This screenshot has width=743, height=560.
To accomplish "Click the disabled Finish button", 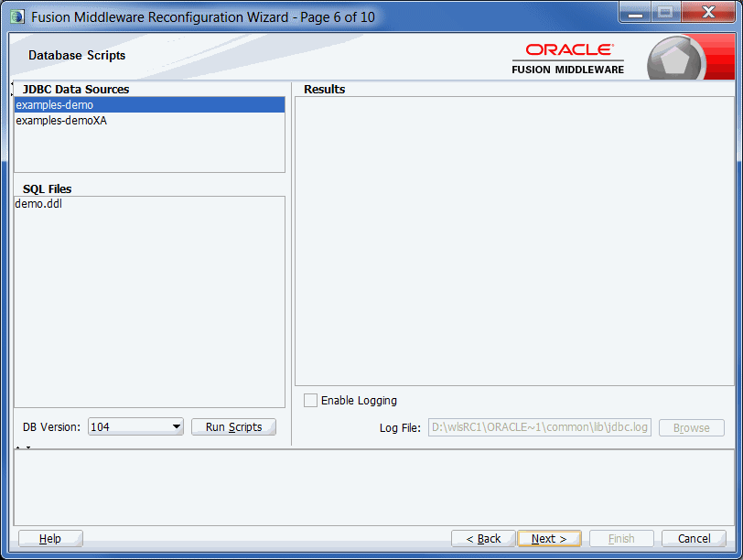I will click(621, 539).
